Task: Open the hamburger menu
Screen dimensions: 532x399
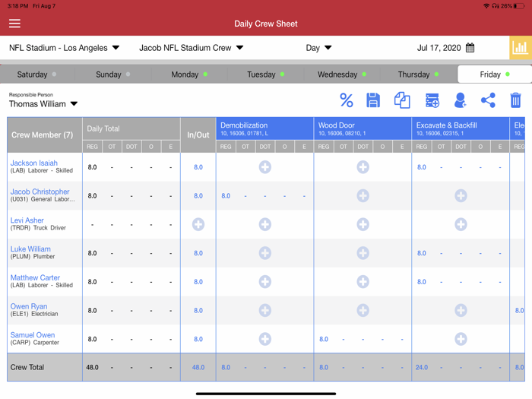Action: click(14, 24)
